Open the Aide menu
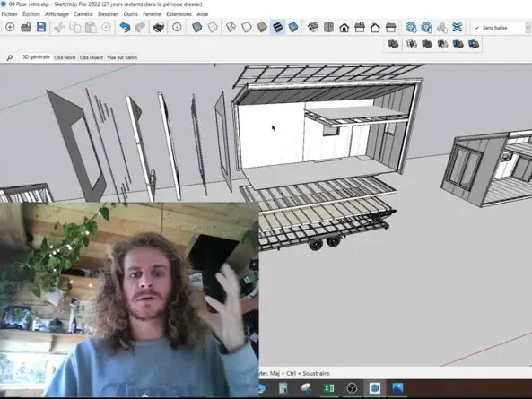Image resolution: width=532 pixels, height=399 pixels. pyautogui.click(x=203, y=14)
